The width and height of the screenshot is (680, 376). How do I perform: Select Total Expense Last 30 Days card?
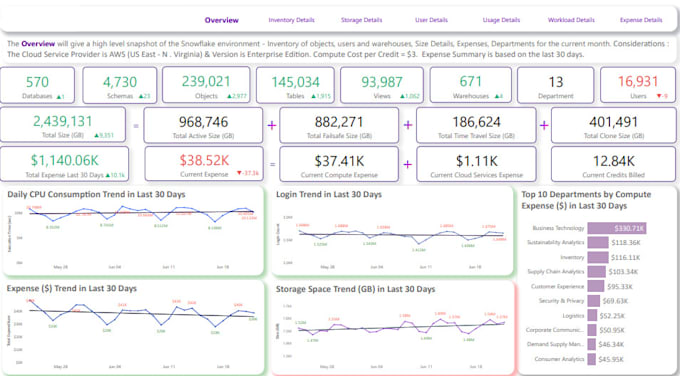65,164
